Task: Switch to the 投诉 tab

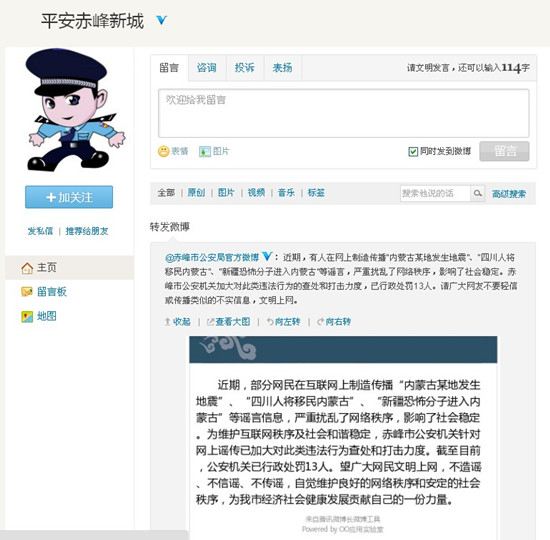Action: [244, 68]
